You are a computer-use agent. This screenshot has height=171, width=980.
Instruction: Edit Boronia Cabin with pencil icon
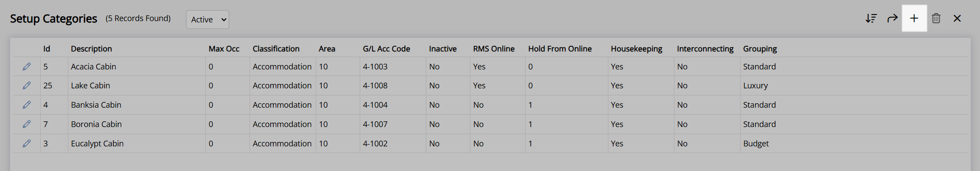click(27, 124)
